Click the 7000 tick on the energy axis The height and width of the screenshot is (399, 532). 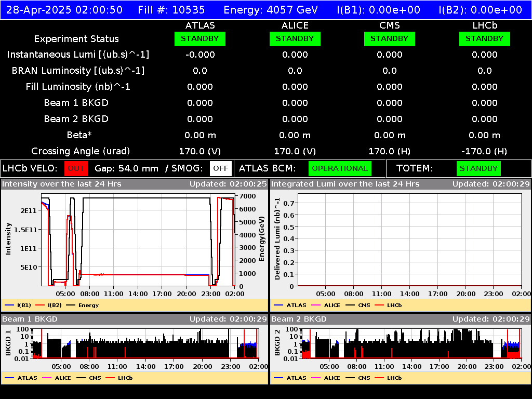248,196
